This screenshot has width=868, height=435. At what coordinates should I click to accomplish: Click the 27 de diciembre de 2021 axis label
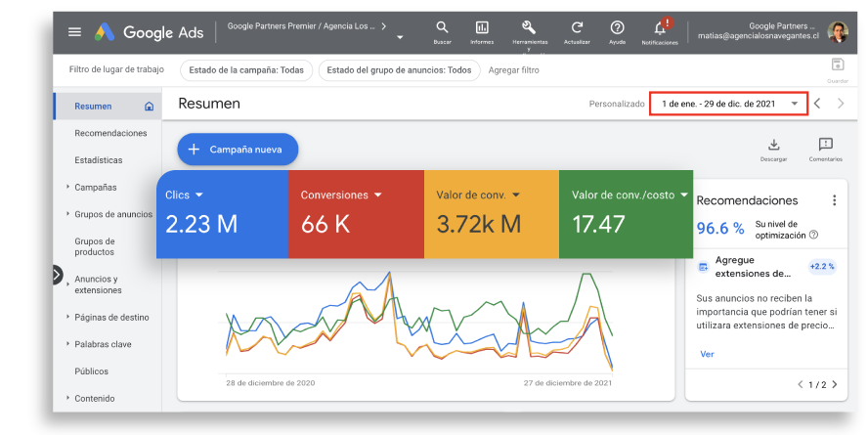[x=568, y=383]
